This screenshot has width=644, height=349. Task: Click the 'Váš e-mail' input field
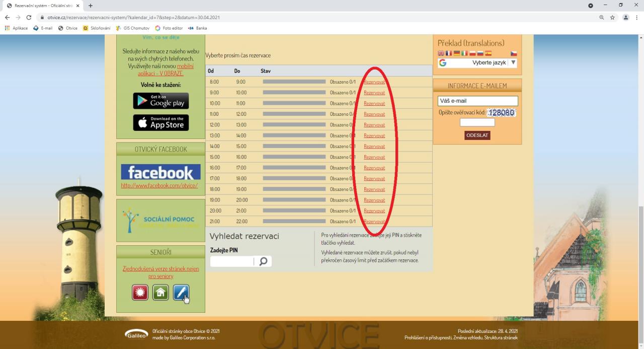pyautogui.click(x=477, y=101)
